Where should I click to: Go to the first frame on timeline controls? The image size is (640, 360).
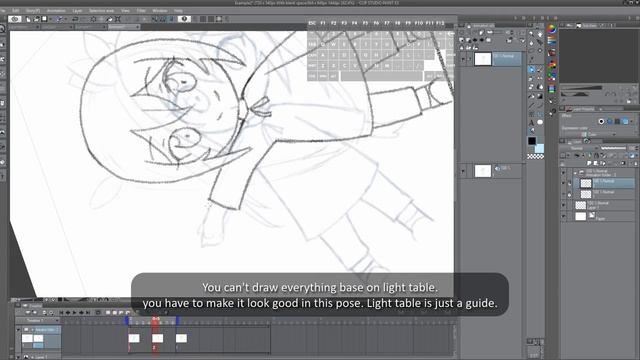click(61, 313)
